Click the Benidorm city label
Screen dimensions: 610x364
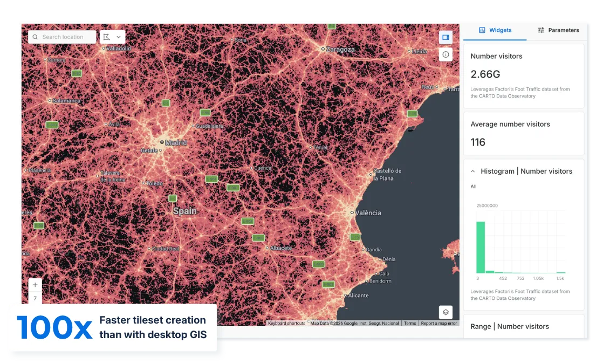tap(380, 281)
